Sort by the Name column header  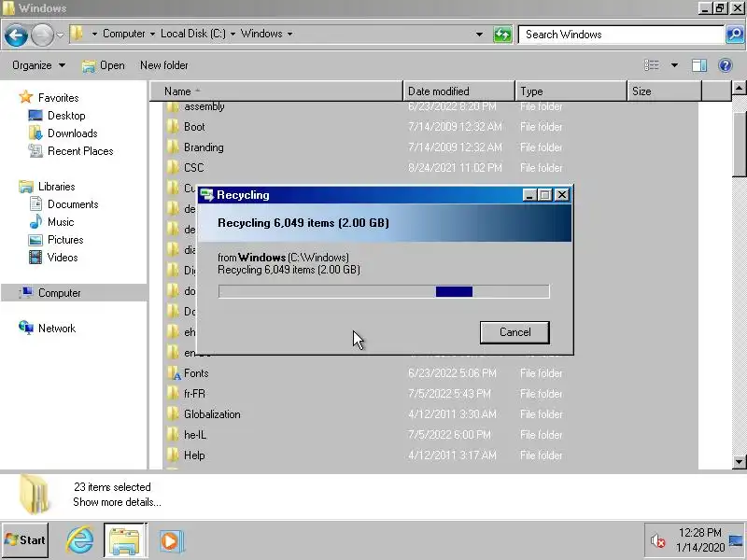click(x=276, y=91)
